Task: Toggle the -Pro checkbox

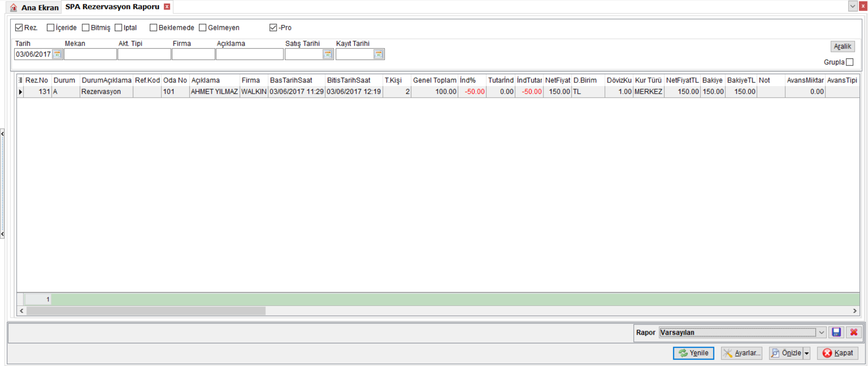Action: click(273, 28)
